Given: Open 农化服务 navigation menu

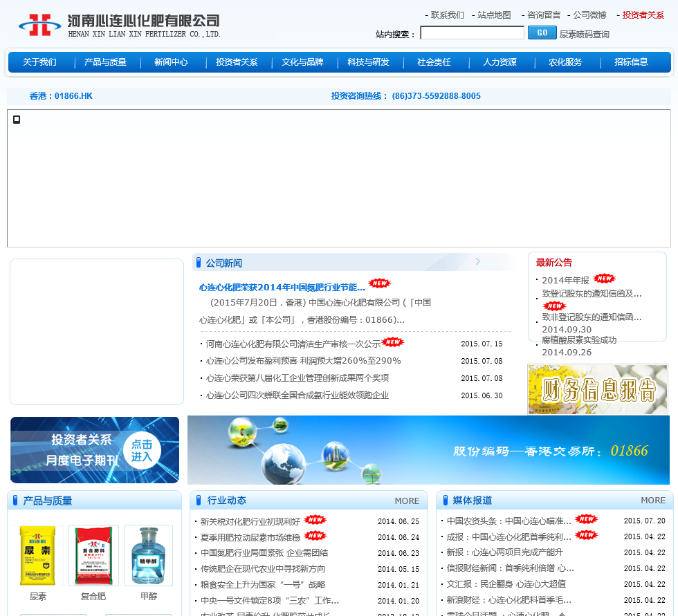Looking at the screenshot, I should pos(566,62).
